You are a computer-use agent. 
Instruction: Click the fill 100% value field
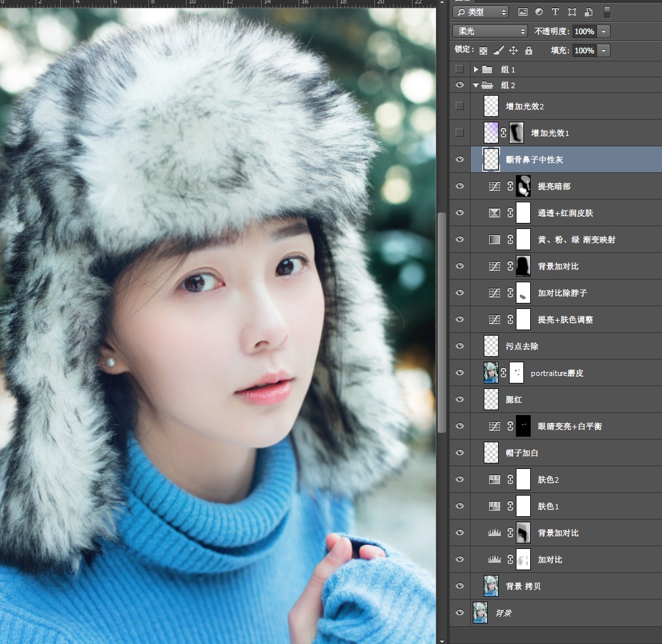[584, 51]
